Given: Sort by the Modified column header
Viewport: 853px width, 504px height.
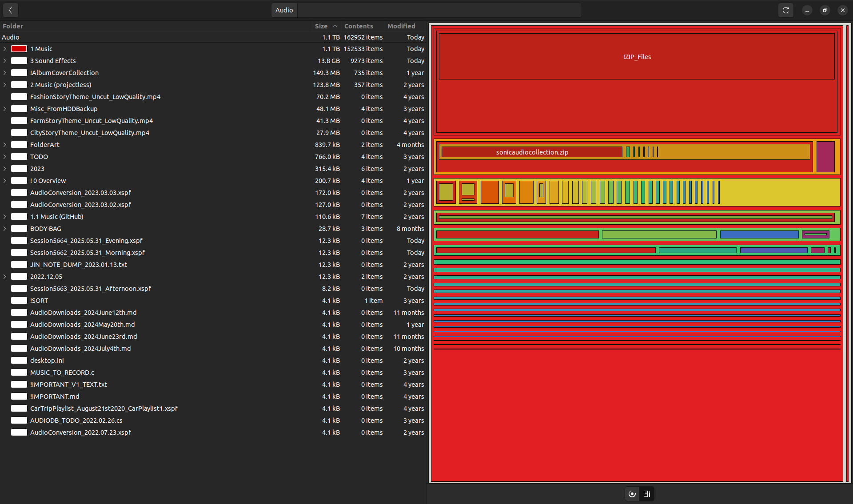Looking at the screenshot, I should tap(401, 26).
